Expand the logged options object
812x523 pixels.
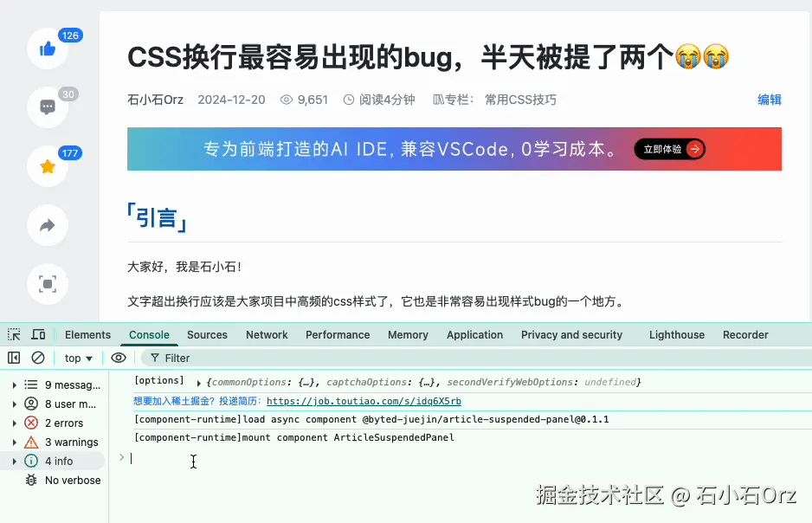[199, 383]
